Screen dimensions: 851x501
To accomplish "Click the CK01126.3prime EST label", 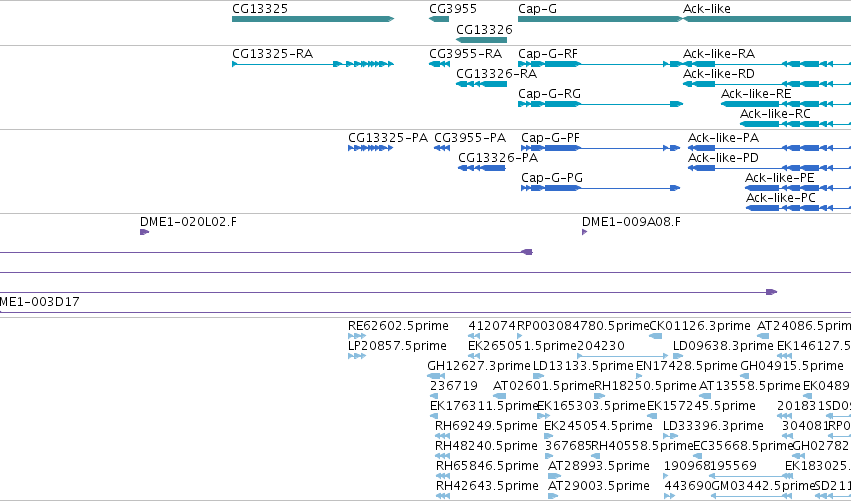I will coord(700,326).
